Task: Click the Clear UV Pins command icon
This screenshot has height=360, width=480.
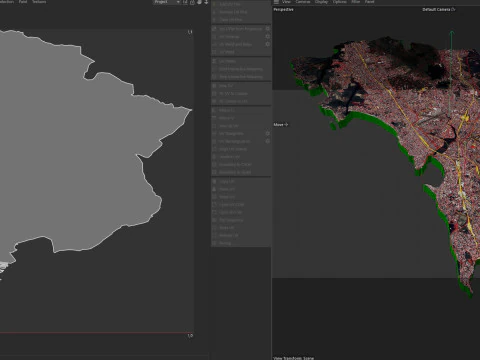Action: [215, 20]
